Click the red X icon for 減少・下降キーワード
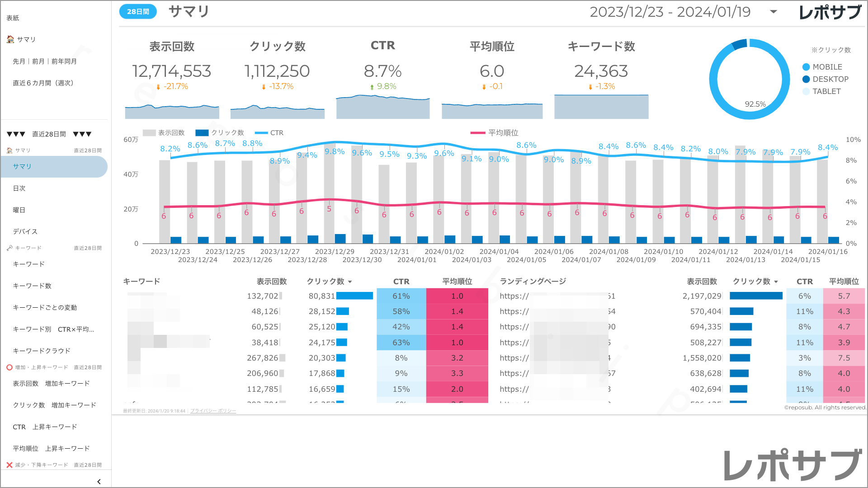 9,465
